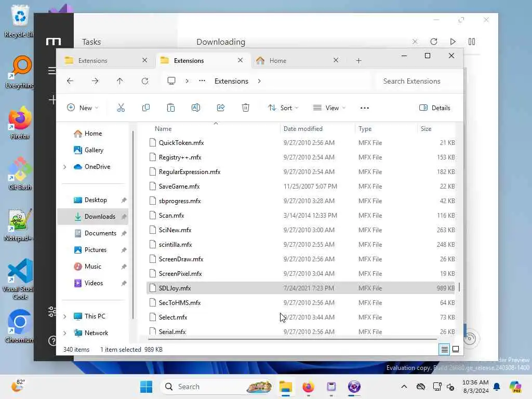
Task: Add a new File Explorer tab
Action: tap(358, 60)
